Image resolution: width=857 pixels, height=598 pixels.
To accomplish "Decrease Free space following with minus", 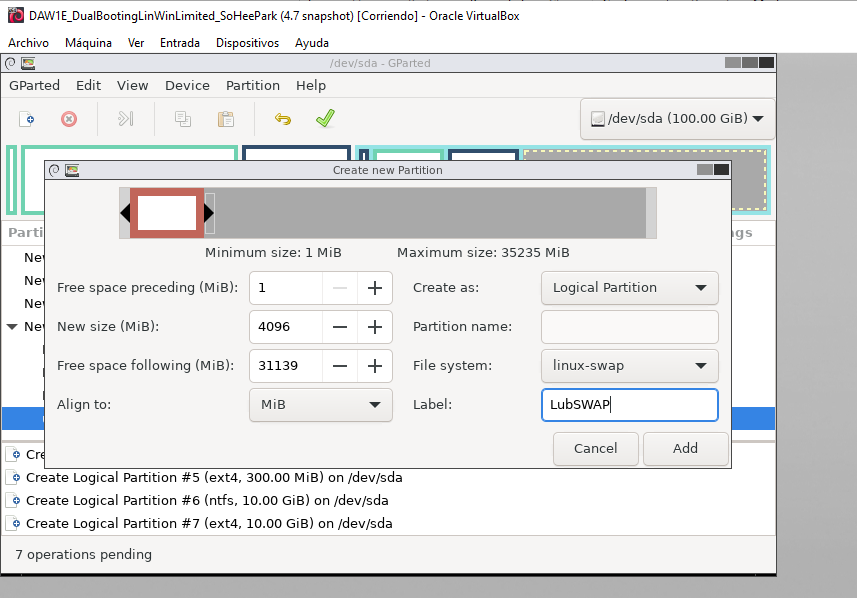I will [340, 366].
